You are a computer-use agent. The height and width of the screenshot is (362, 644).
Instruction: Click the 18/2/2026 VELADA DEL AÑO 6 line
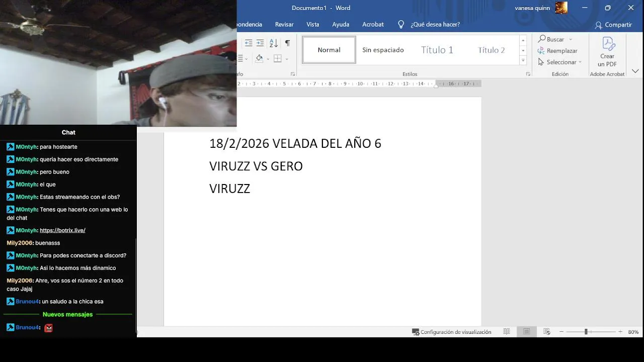pos(295,143)
